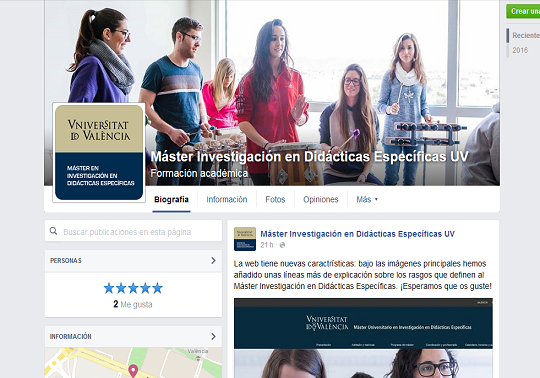Open the 21 h post timestamp
The width and height of the screenshot is (540, 378).
pos(267,245)
